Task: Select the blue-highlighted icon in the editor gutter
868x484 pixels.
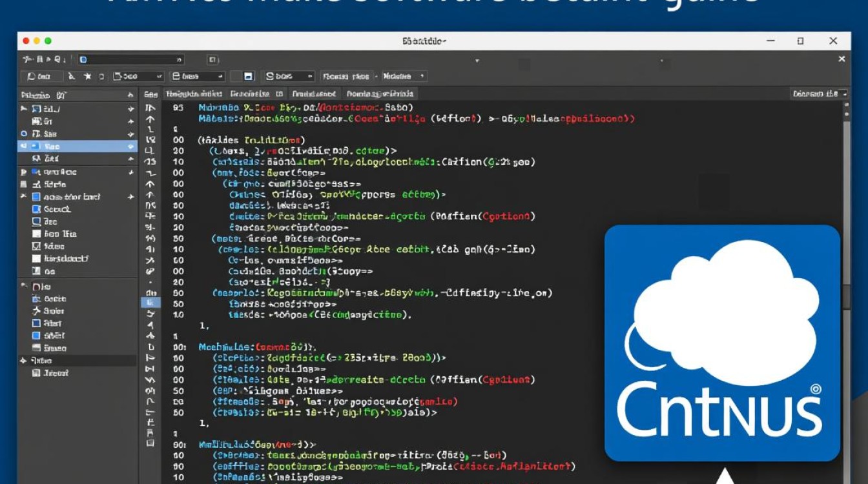Action: [150, 302]
